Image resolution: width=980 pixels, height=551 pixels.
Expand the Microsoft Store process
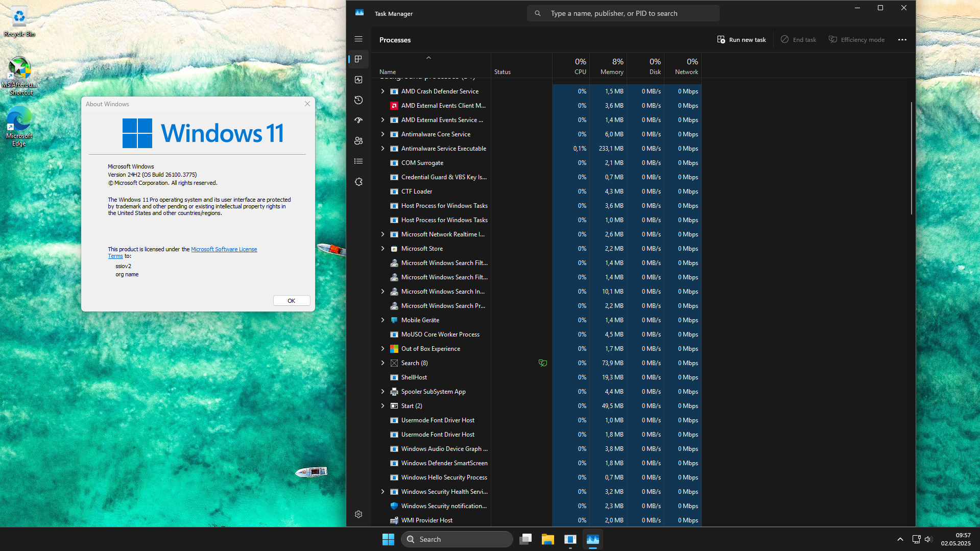point(383,249)
